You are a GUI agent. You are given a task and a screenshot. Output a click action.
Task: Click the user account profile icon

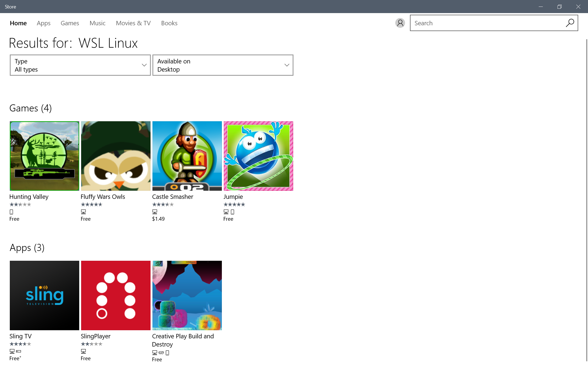400,23
